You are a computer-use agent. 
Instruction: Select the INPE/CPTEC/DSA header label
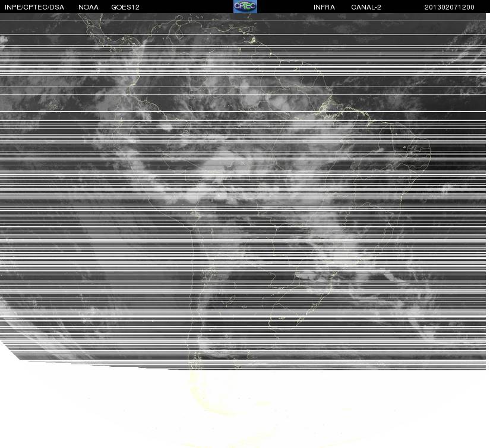(34, 7)
